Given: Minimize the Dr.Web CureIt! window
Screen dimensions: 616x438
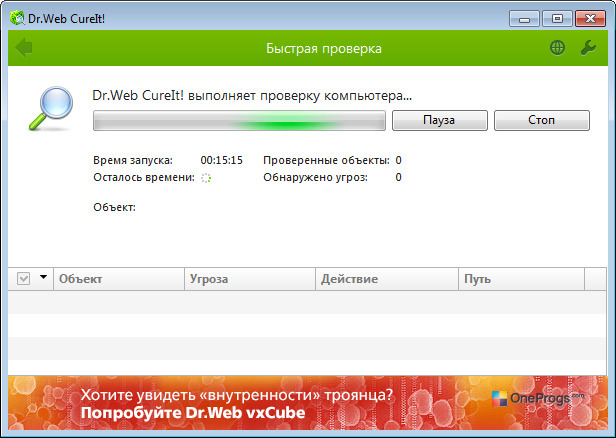Looking at the screenshot, I should pyautogui.click(x=524, y=18).
